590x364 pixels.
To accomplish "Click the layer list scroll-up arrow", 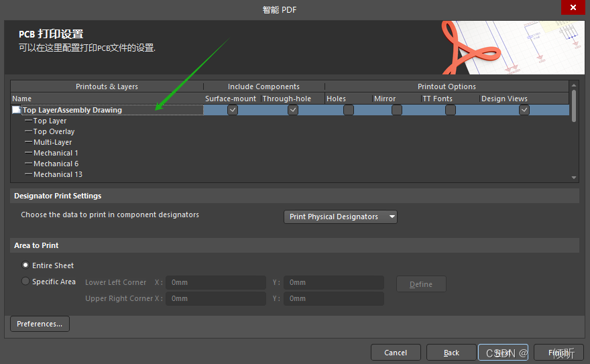I will 574,85.
